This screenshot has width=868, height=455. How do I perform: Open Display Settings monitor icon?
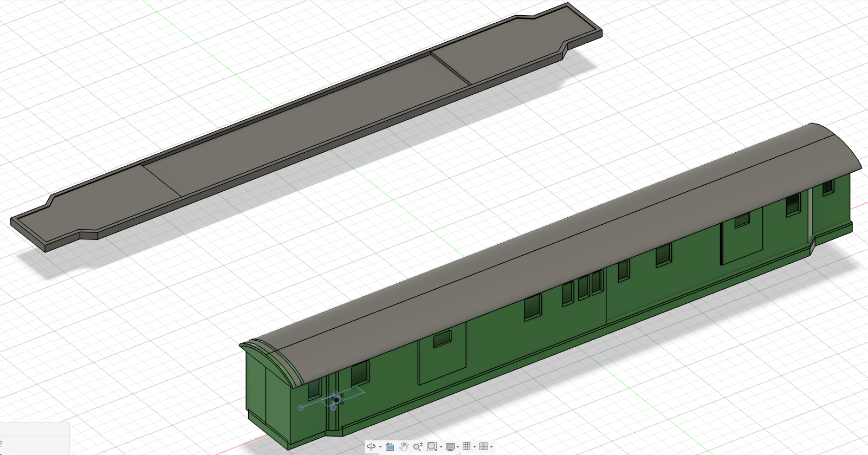tap(450, 446)
